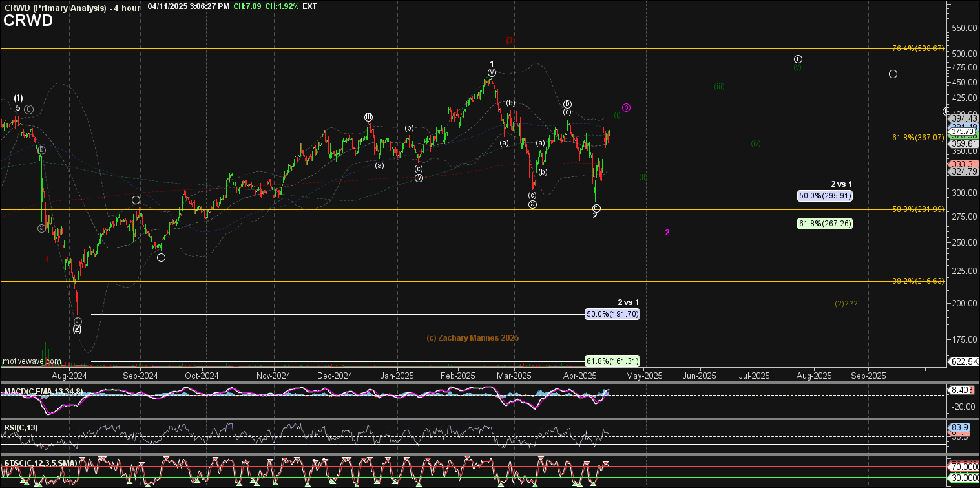This screenshot has height=488, width=980.
Task: Click the Jun-2025 date axis label
Action: click(x=699, y=376)
